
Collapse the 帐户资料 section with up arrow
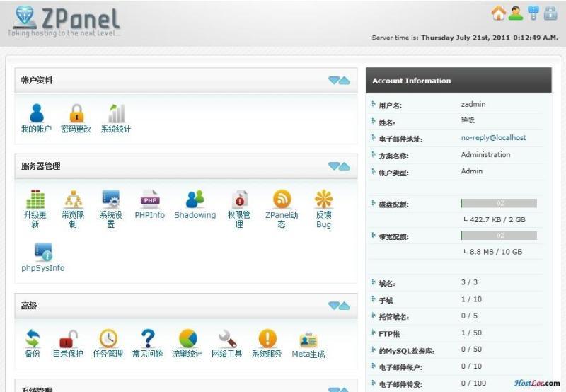click(345, 81)
